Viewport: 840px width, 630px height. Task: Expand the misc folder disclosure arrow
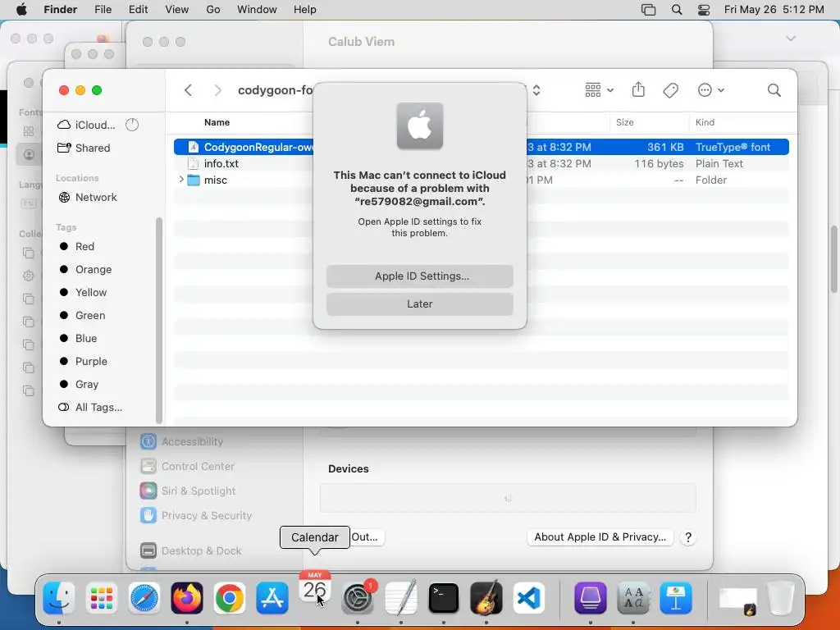pos(181,180)
